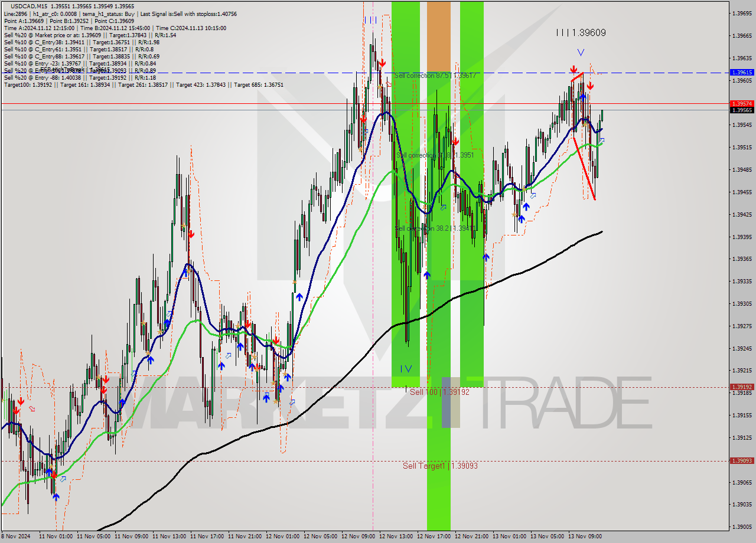Click the 'Sell %10 @ C_Entry61: 1.3951' line
The height and width of the screenshot is (543, 756).
78,49
